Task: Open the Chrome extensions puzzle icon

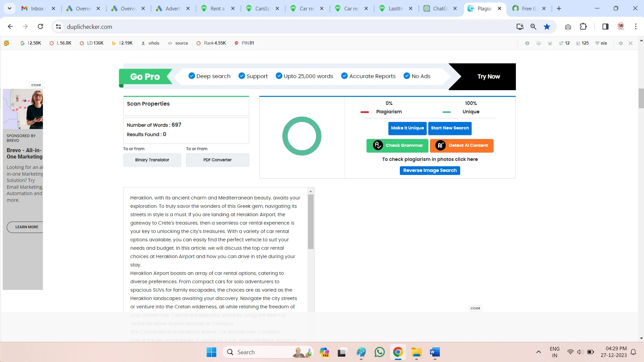Action: (583, 26)
